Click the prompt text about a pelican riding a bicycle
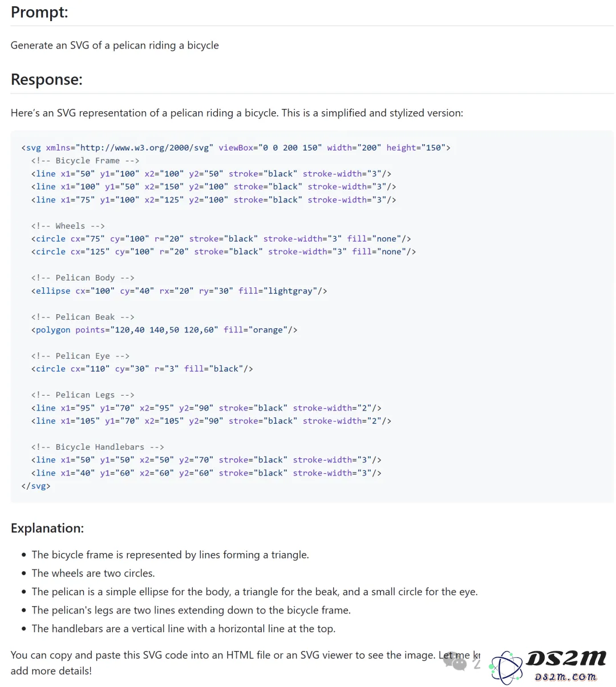 click(x=115, y=45)
